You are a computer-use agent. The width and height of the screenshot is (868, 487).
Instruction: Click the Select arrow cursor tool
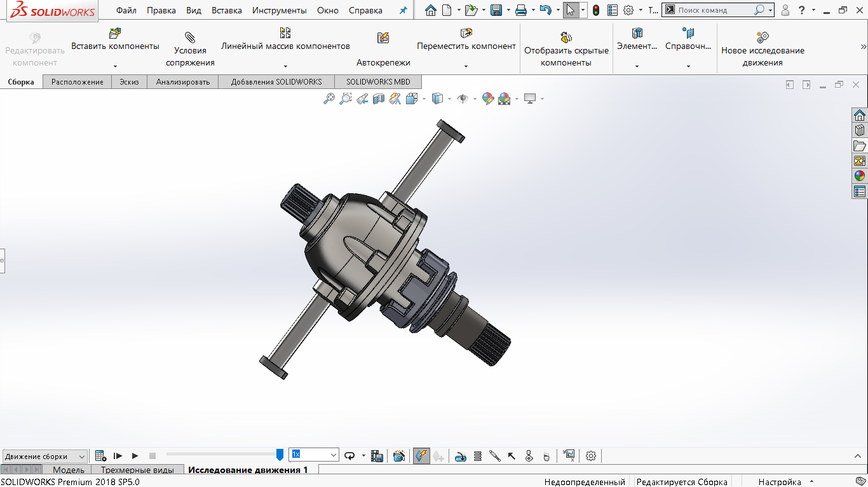(x=571, y=10)
